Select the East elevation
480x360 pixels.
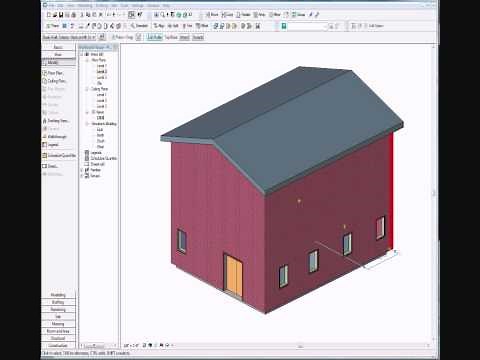100,129
